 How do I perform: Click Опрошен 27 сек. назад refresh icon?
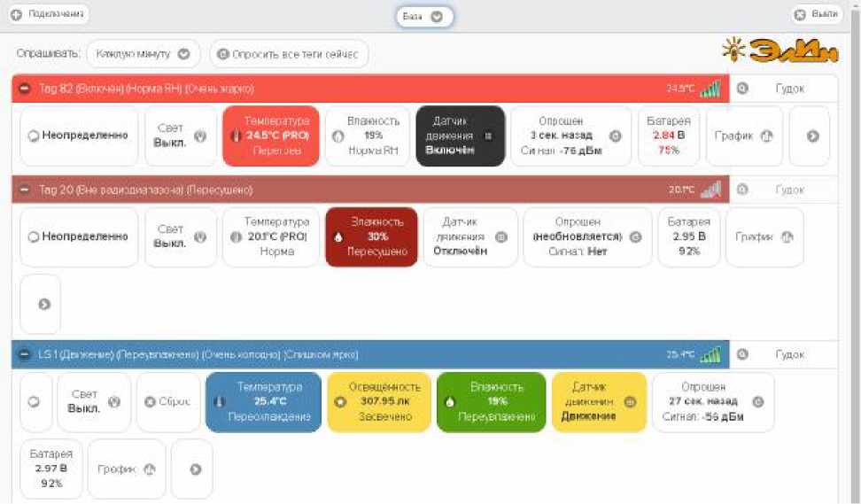(x=757, y=402)
